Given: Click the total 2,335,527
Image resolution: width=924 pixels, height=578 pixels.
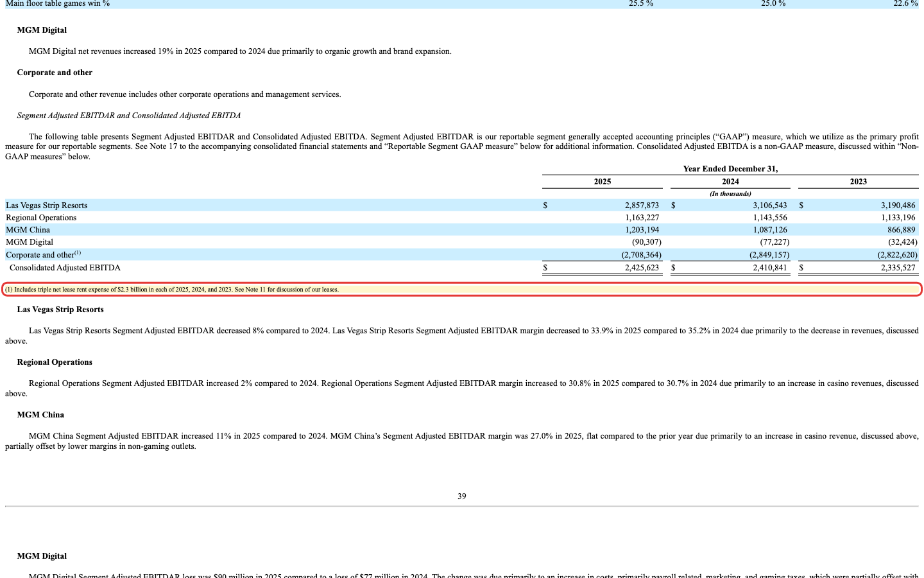Looking at the screenshot, I should (x=898, y=268).
